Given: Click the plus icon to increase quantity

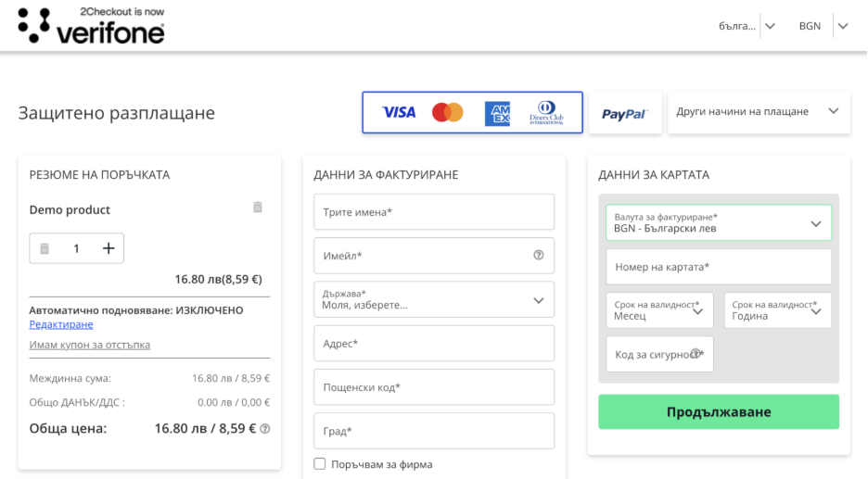Looking at the screenshot, I should click(x=108, y=248).
